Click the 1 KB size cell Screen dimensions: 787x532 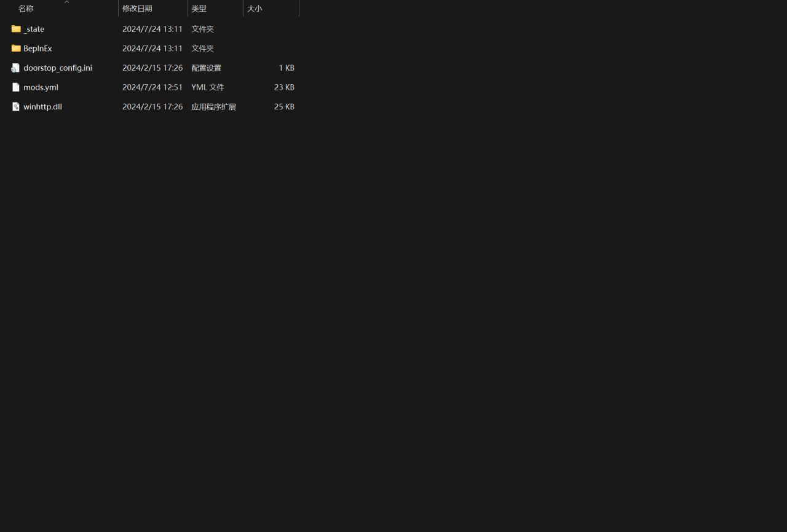coord(287,68)
